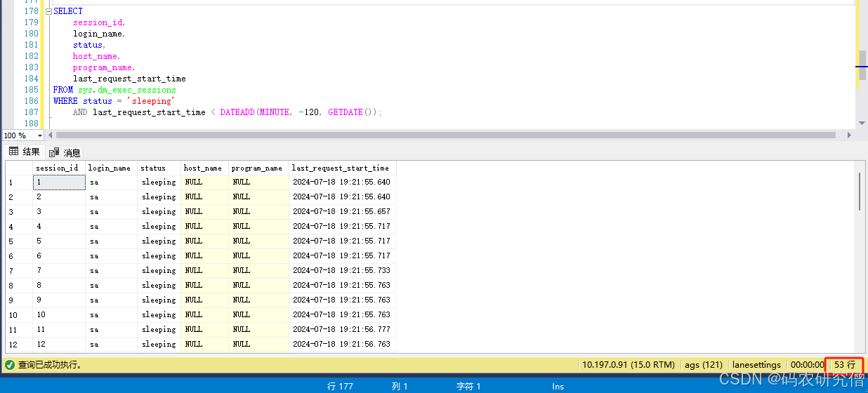Place cursor on sys.dm_exec_sessions in FROM line
Image resolution: width=868 pixels, height=393 pixels.
127,90
